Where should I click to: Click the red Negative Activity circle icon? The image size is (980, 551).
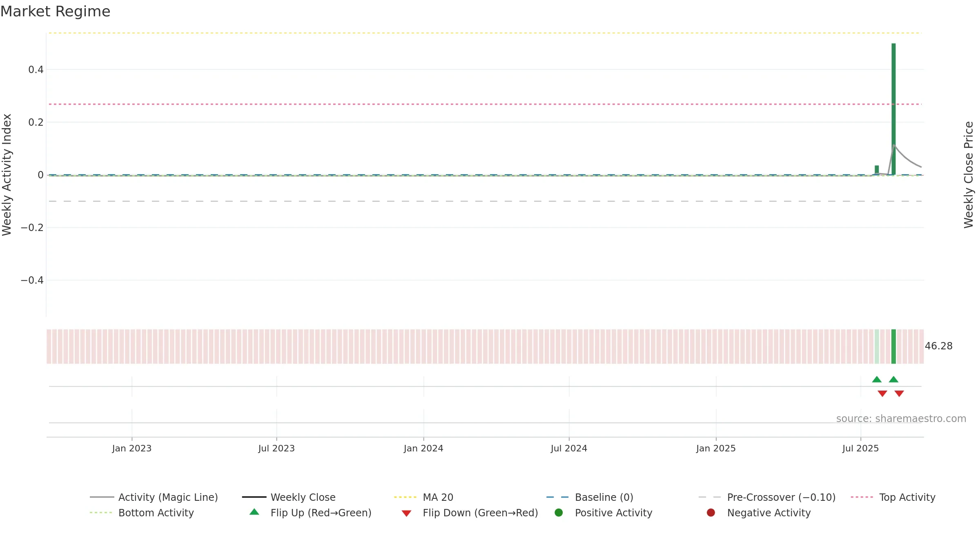[x=711, y=513]
